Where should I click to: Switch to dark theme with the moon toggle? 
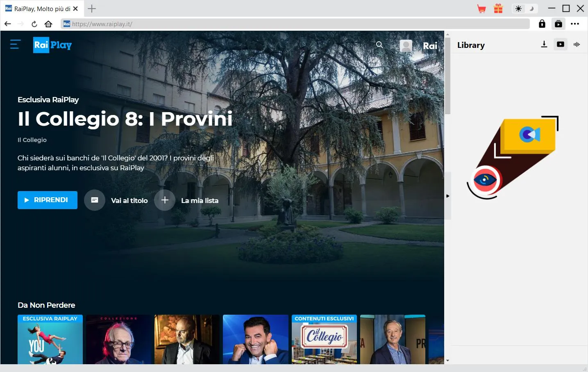[x=531, y=9]
